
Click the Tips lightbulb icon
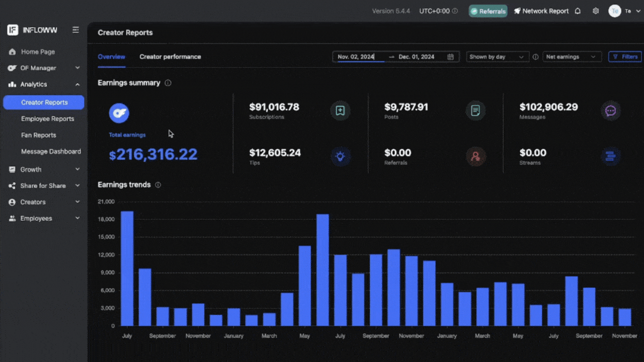tap(340, 156)
